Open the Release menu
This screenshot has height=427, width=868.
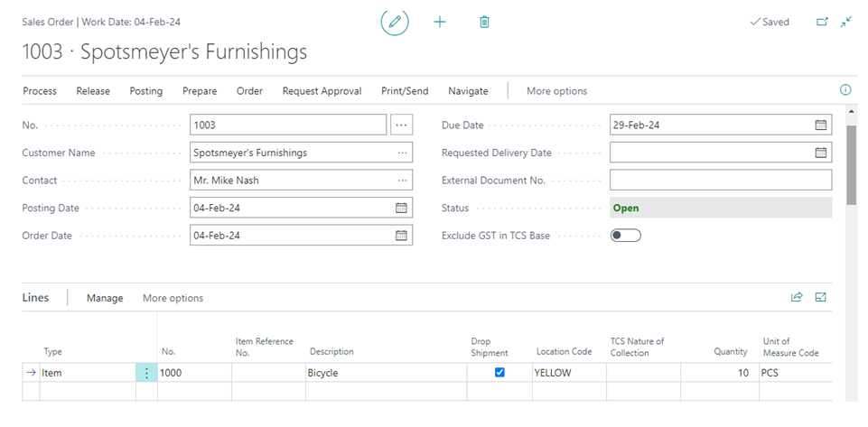pyautogui.click(x=93, y=91)
